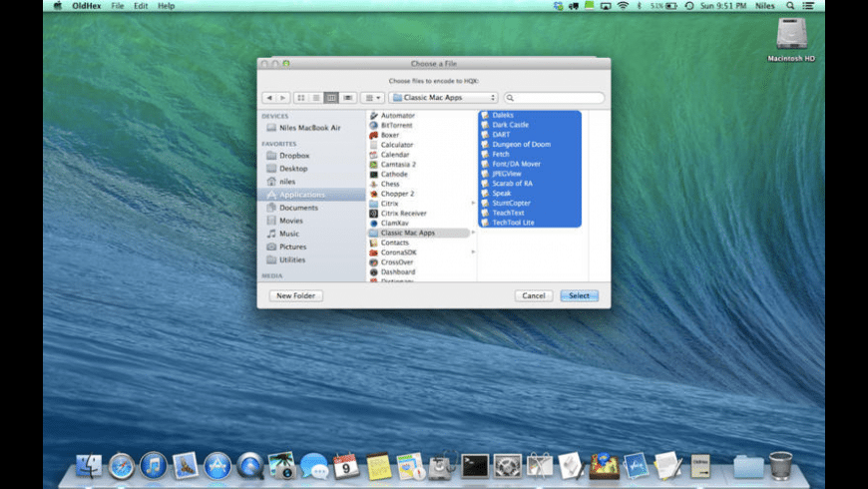The width and height of the screenshot is (868, 489).
Task: Open Notification Center in menu bar
Action: [x=808, y=6]
